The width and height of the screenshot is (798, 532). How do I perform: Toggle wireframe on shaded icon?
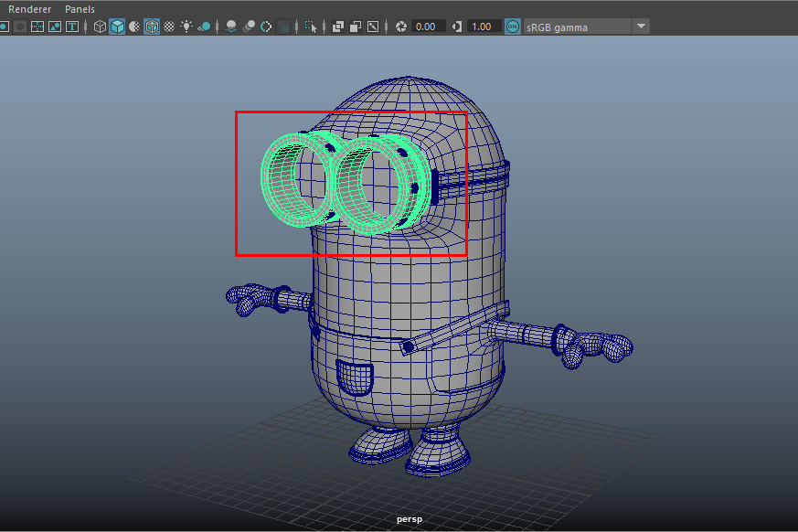click(152, 27)
